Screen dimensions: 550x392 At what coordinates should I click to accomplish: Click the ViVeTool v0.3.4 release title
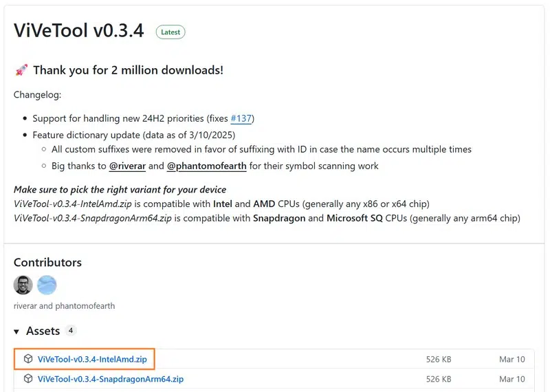coord(79,31)
